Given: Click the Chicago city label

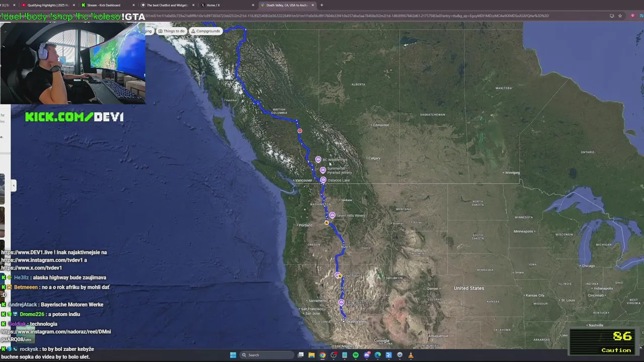Looking at the screenshot, I should click(588, 265).
